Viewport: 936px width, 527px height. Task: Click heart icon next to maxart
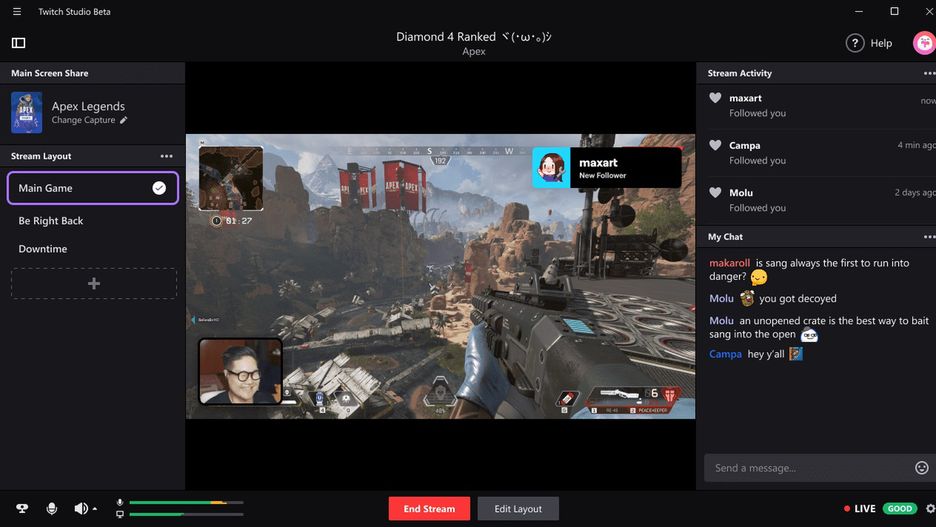point(715,98)
